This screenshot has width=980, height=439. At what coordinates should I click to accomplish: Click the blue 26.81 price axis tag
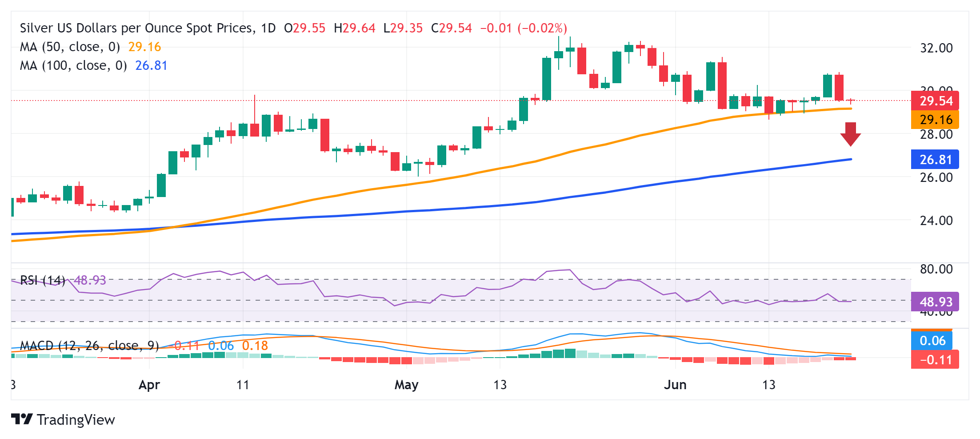pyautogui.click(x=935, y=159)
